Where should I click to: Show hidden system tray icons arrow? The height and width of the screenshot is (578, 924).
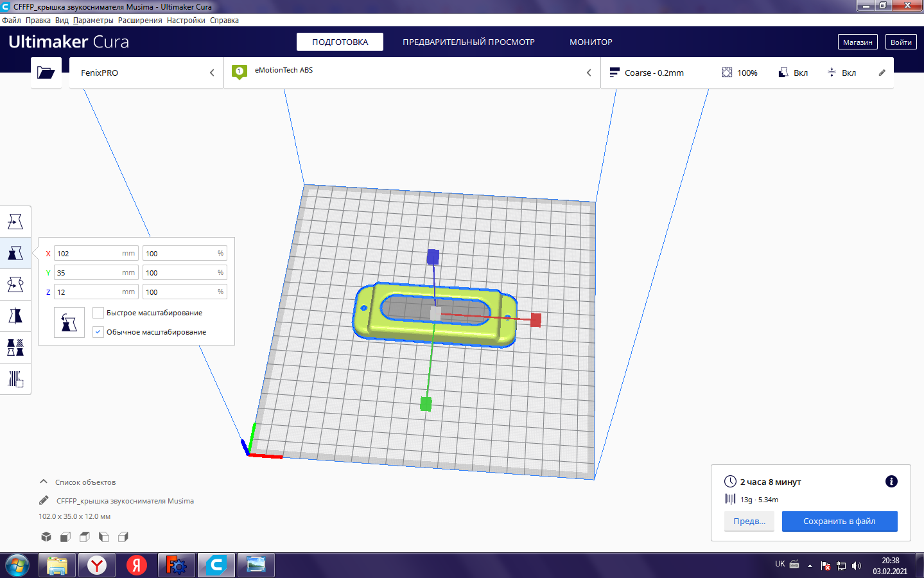coord(810,566)
